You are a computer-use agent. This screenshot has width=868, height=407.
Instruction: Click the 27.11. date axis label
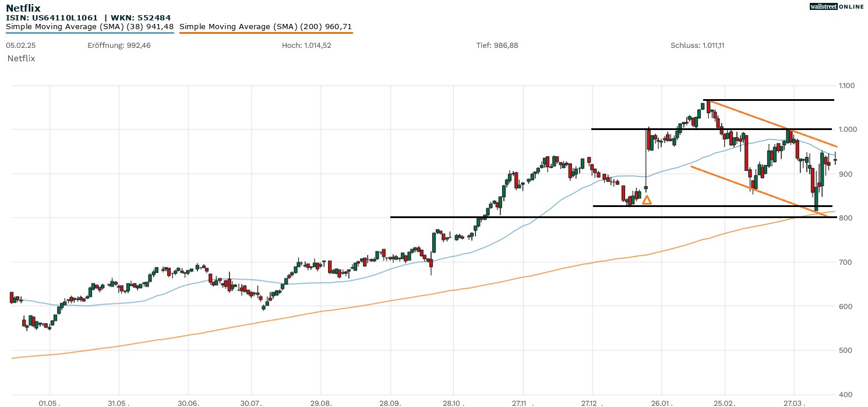523,403
